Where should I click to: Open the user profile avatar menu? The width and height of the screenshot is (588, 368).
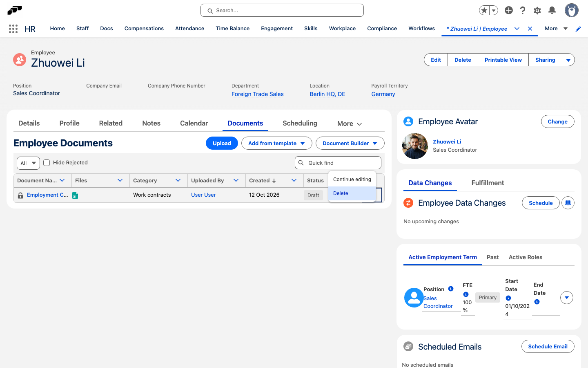click(571, 10)
